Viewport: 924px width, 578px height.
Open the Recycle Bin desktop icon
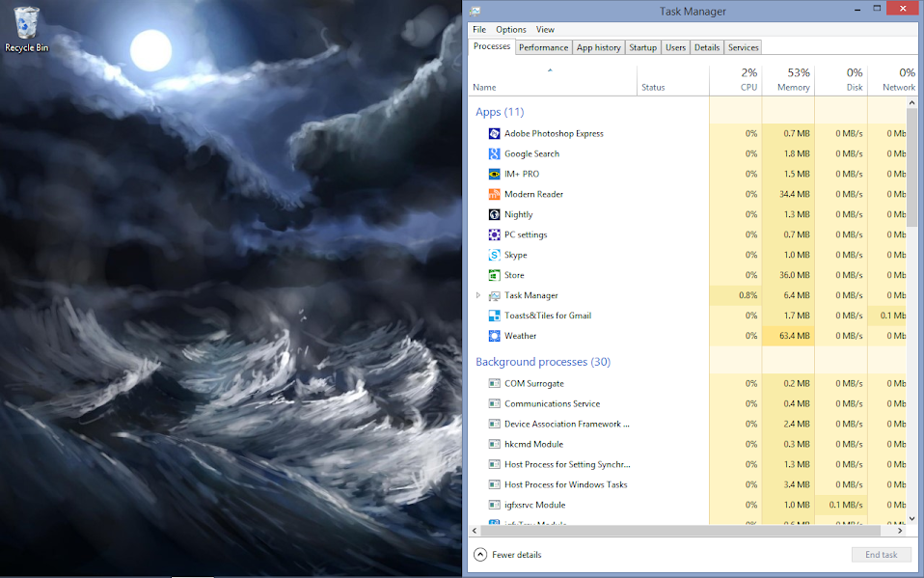pos(26,30)
